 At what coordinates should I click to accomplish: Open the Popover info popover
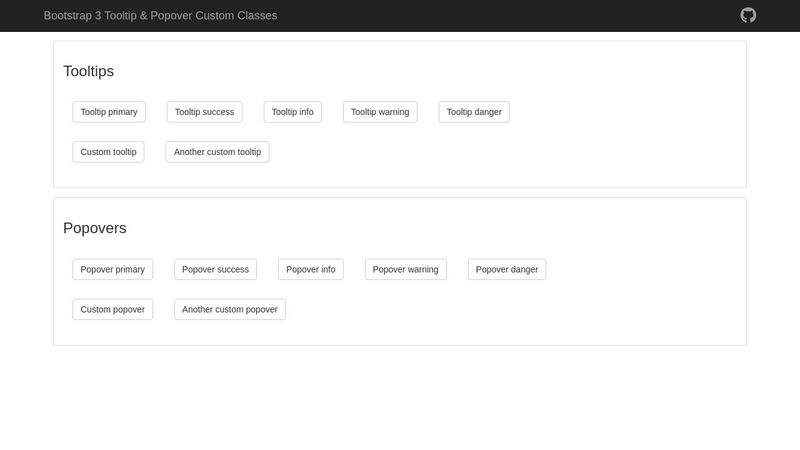pyautogui.click(x=311, y=269)
